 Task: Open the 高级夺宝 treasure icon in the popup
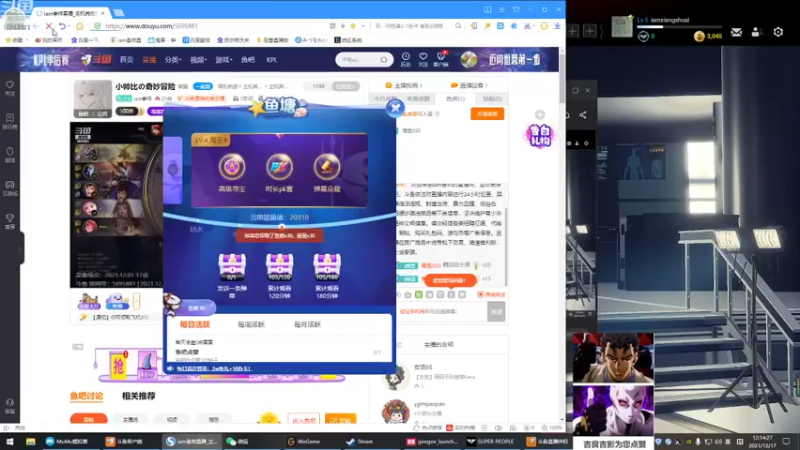232,167
